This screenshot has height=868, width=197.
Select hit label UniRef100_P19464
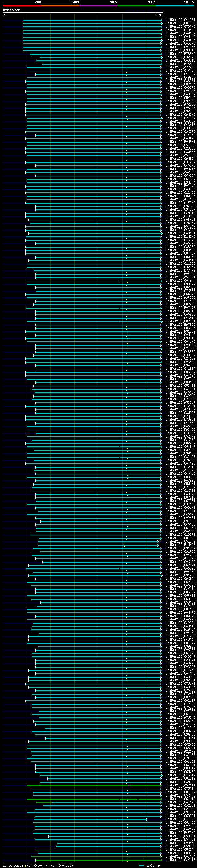point(180,629)
